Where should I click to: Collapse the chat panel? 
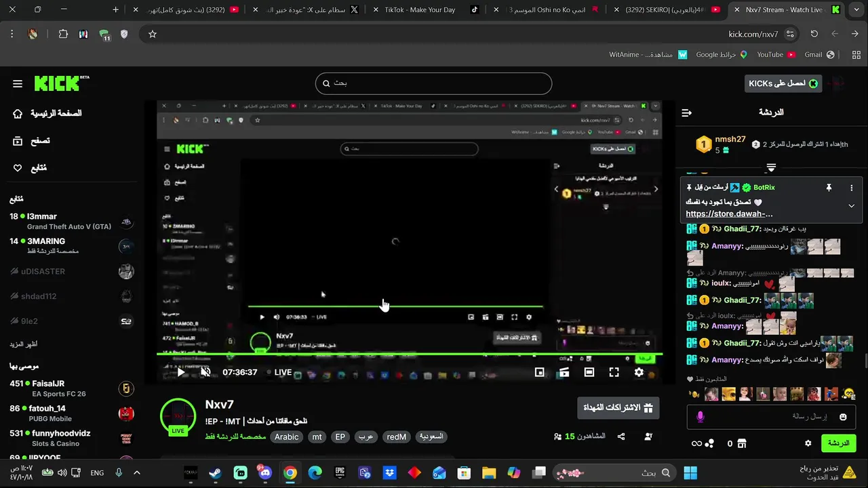[x=686, y=113]
